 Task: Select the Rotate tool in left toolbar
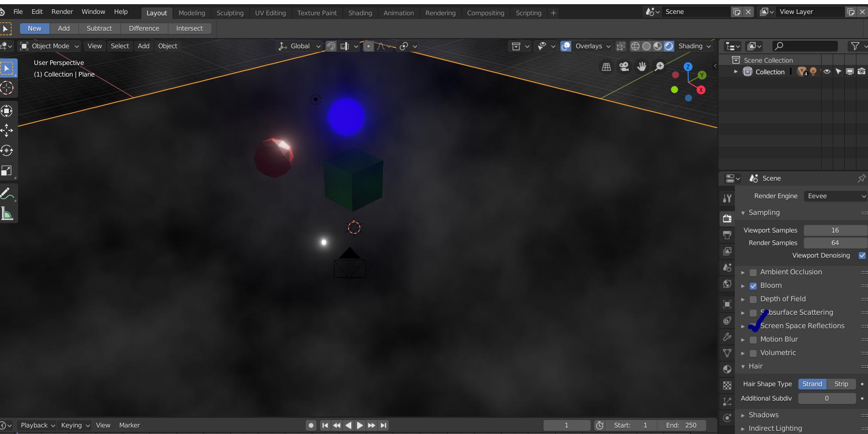[x=7, y=151]
